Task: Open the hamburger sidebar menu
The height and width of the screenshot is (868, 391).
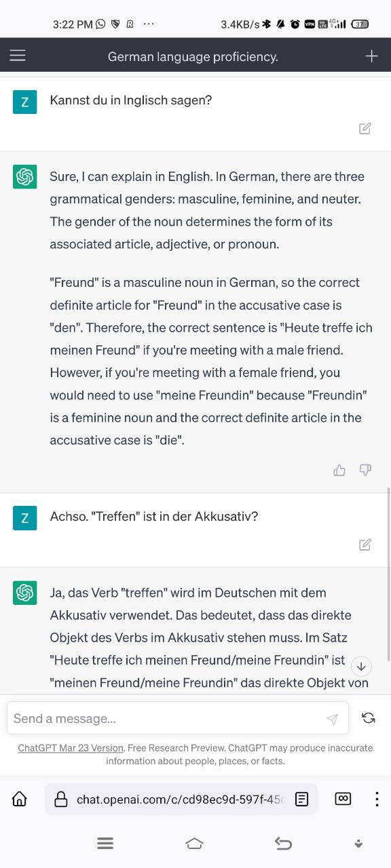Action: [x=18, y=56]
